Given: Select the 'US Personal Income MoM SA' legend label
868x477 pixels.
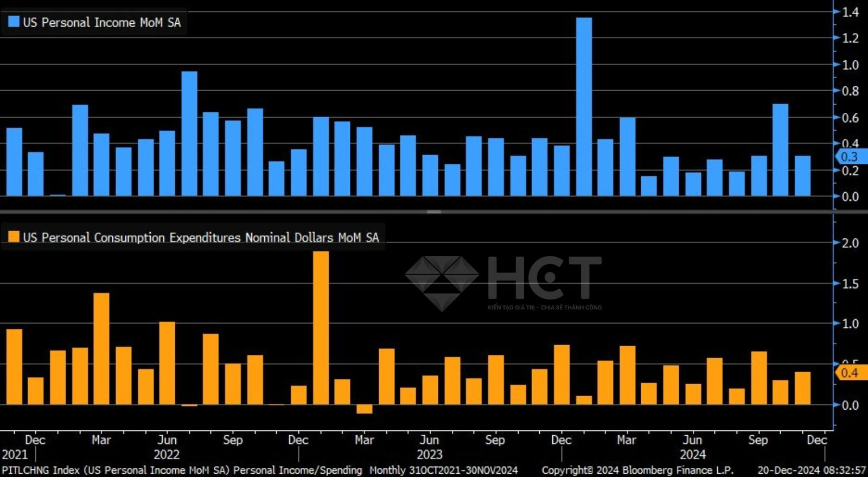Looking at the screenshot, I should point(102,22).
